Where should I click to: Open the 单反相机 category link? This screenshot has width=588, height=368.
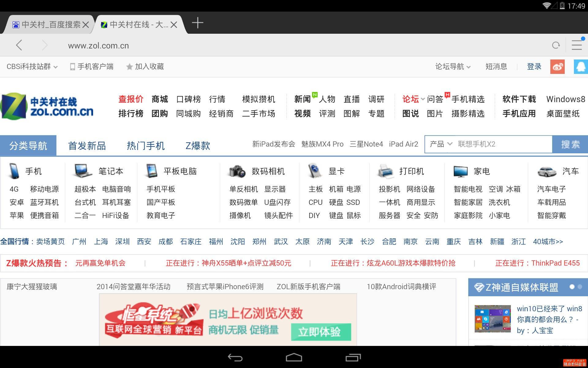pos(243,189)
